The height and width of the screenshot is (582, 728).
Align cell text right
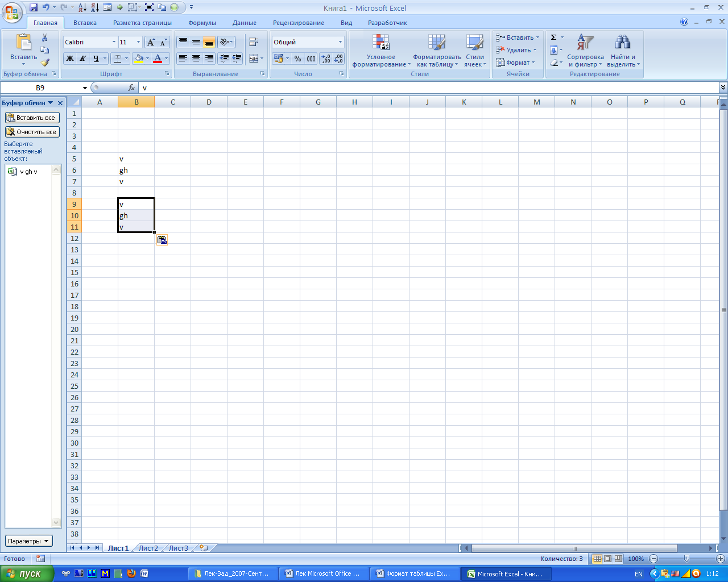209,59
